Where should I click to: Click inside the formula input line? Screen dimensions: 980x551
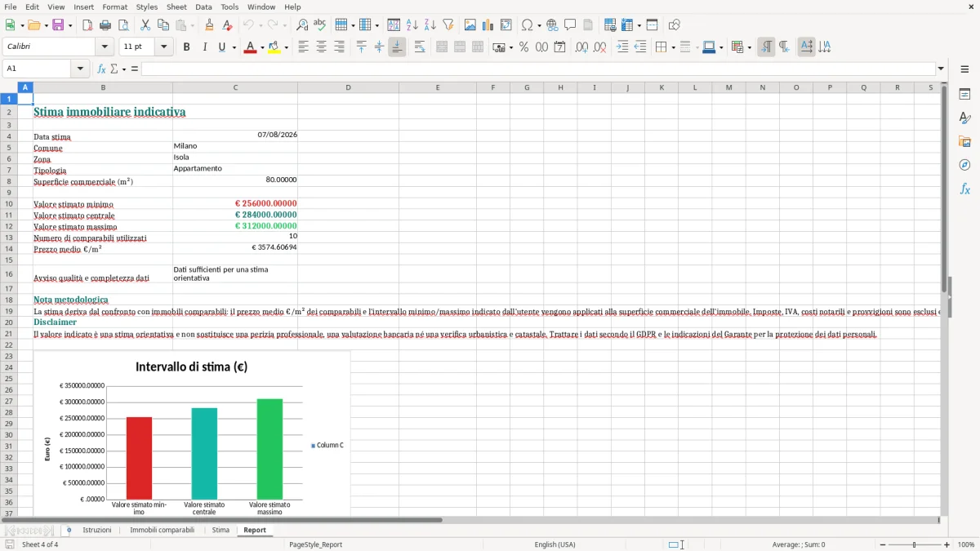tap(537, 69)
